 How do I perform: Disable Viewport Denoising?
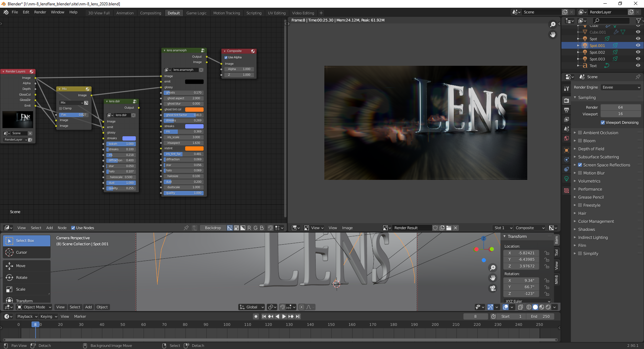click(602, 122)
